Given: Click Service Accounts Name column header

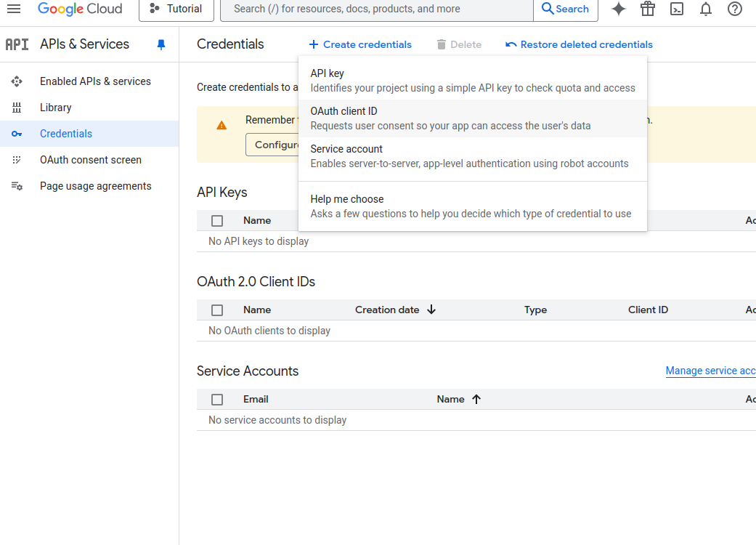Looking at the screenshot, I should (451, 400).
